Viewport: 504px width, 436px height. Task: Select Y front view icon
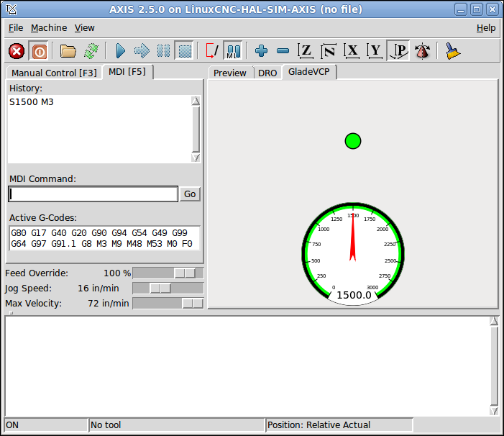tap(375, 51)
